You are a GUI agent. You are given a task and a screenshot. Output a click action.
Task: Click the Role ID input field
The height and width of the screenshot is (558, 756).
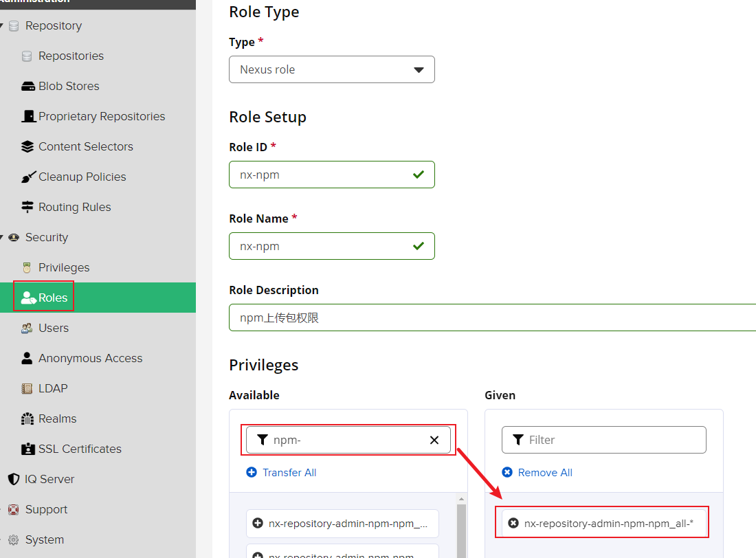tap(332, 175)
